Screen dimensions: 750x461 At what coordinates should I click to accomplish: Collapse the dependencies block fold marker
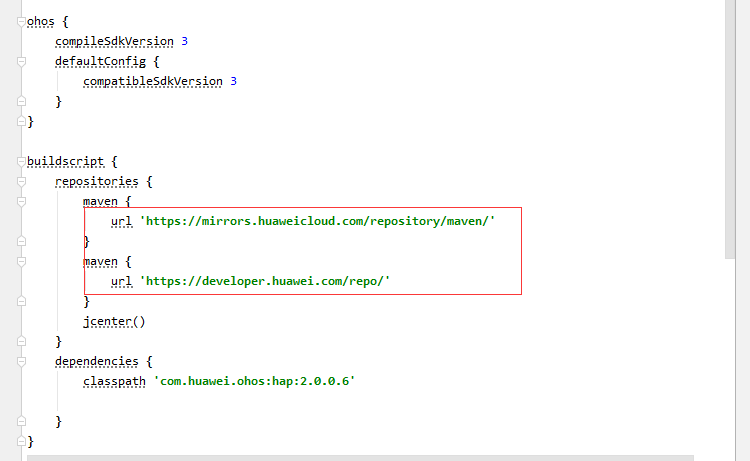[21, 362]
